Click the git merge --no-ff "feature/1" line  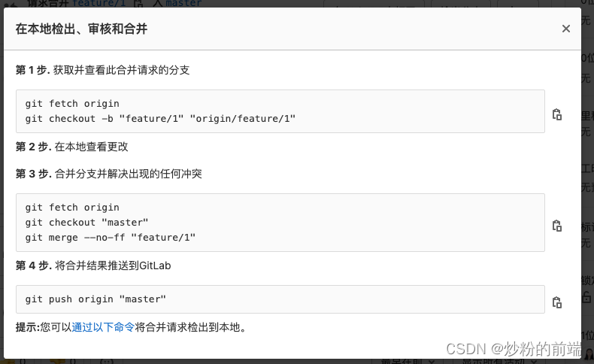[111, 238]
